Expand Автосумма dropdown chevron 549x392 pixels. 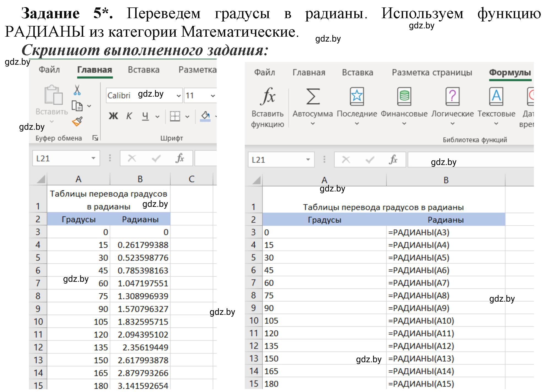tap(313, 124)
